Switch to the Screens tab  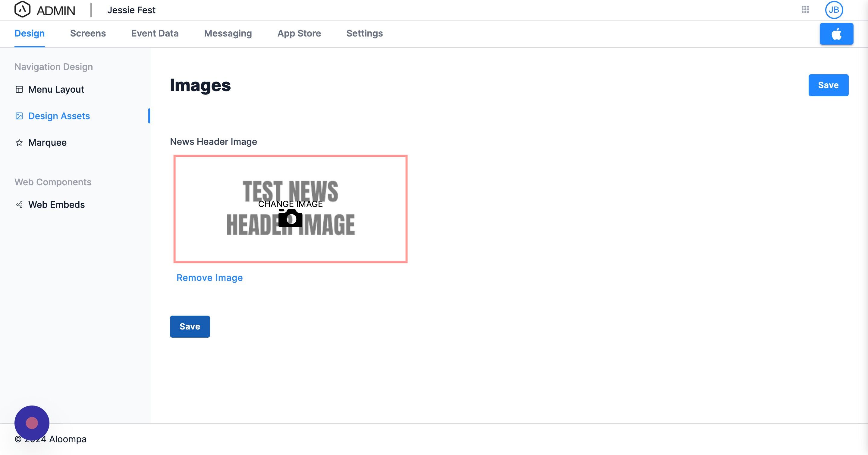pyautogui.click(x=88, y=33)
